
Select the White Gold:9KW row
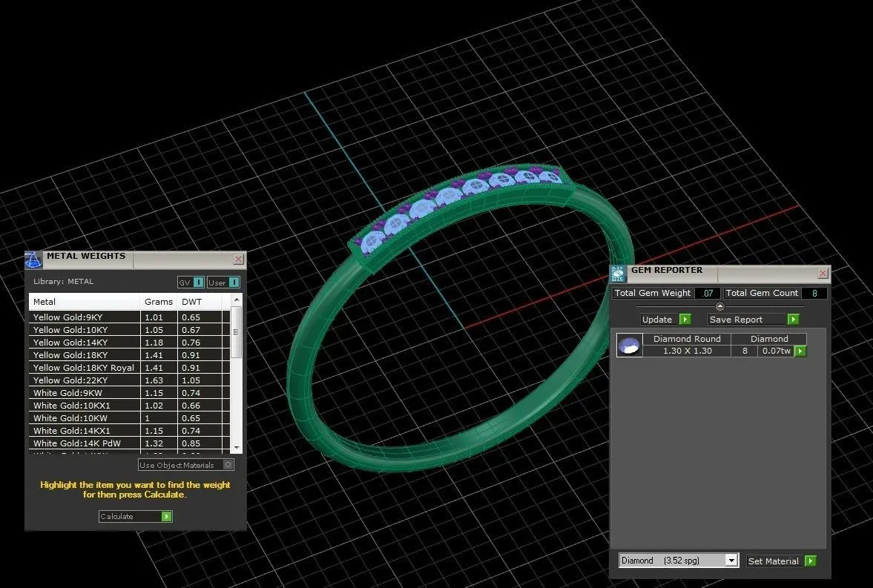click(129, 392)
